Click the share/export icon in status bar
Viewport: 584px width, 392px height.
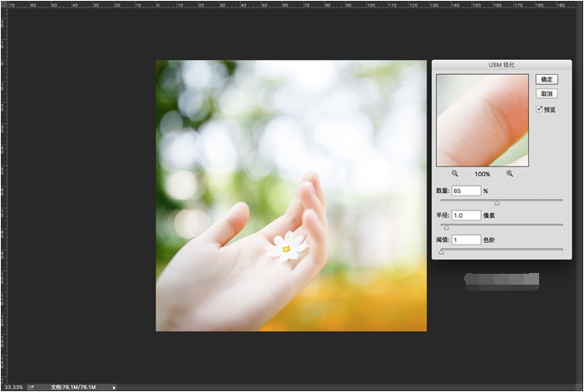click(32, 388)
